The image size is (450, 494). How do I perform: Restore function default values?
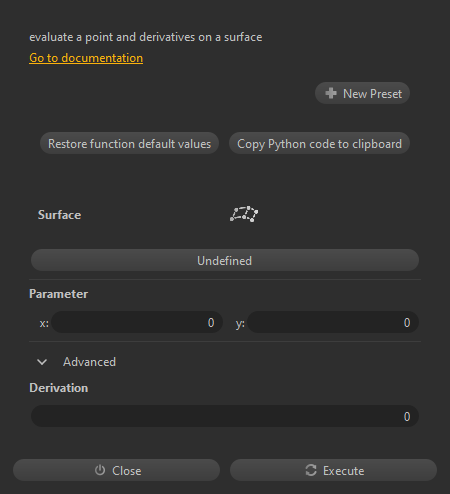(129, 144)
